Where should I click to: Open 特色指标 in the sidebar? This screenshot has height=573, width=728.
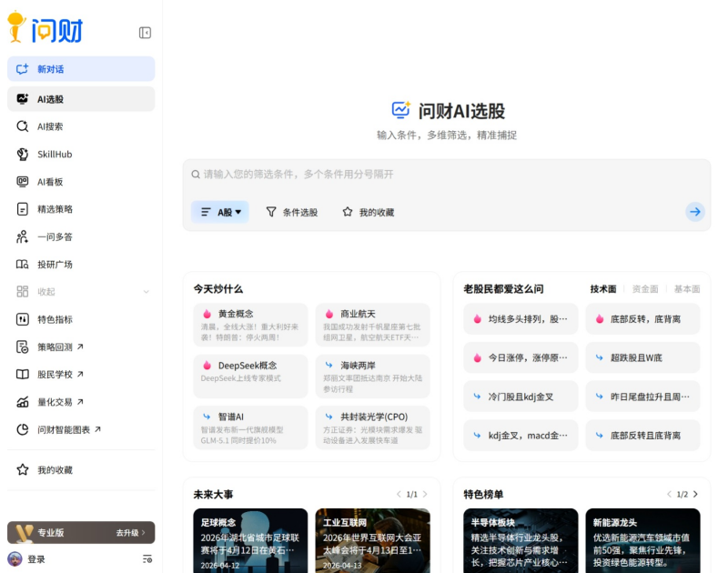[x=55, y=319]
